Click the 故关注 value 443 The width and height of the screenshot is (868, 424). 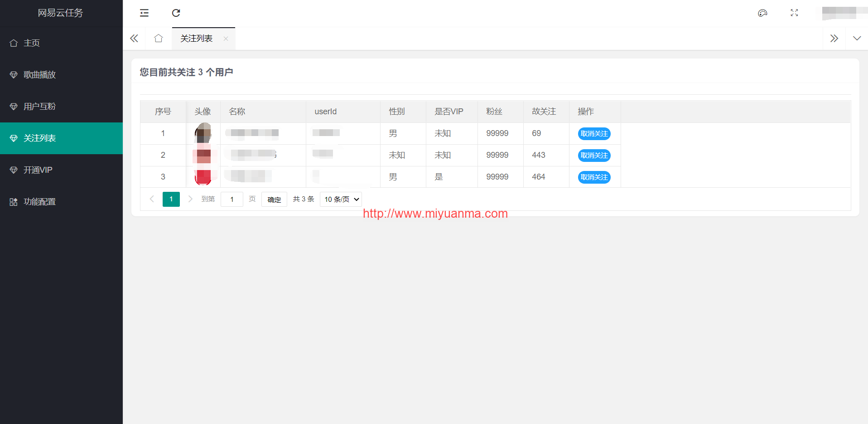[x=539, y=155]
